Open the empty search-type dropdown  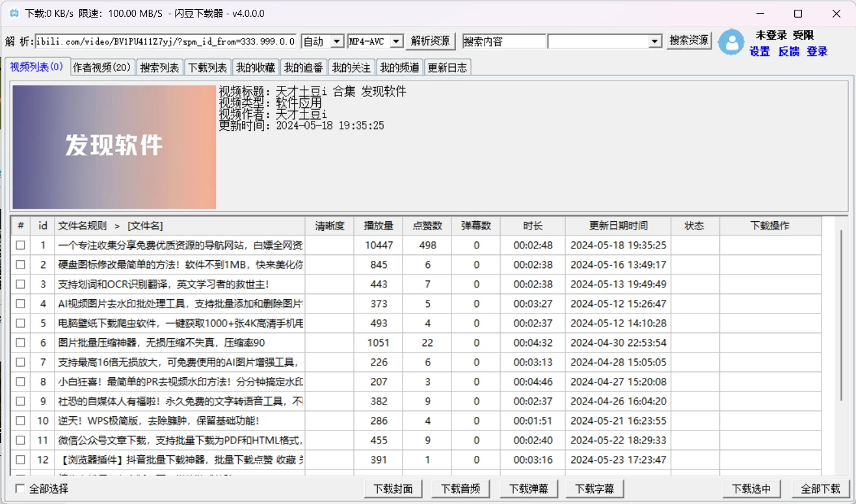[x=655, y=42]
